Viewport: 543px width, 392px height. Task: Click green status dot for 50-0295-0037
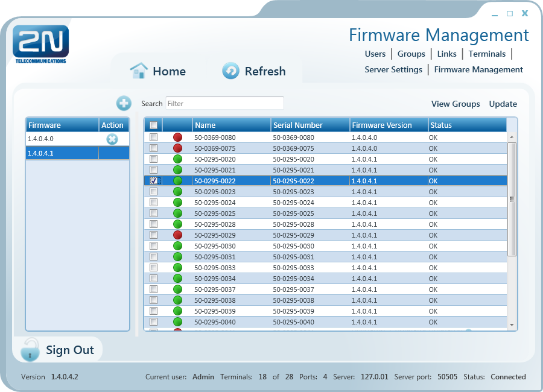click(x=177, y=289)
